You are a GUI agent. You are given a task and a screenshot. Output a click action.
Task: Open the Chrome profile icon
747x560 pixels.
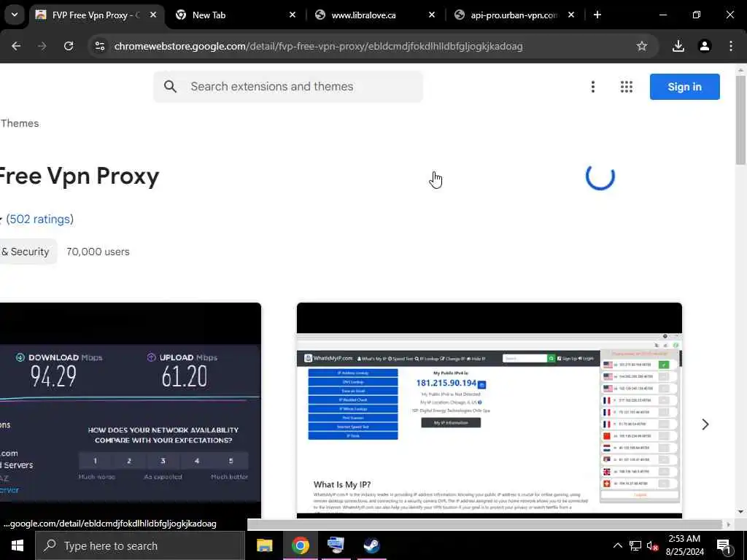point(705,46)
